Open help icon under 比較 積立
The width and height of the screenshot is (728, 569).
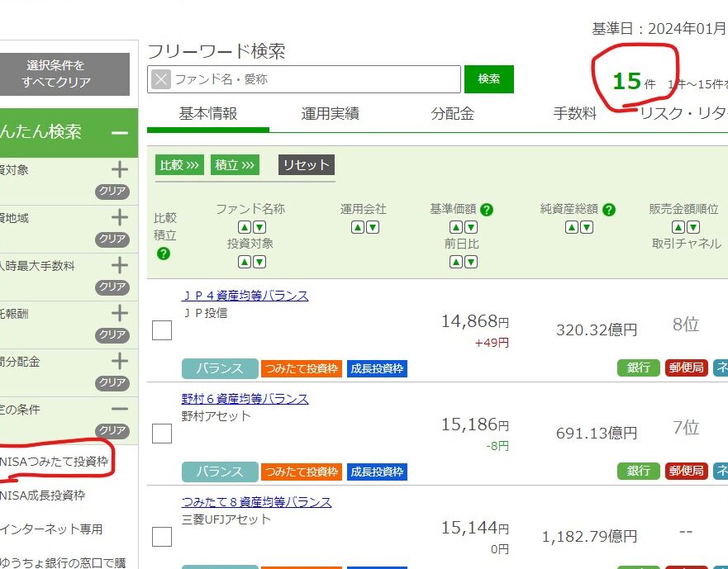(x=164, y=254)
